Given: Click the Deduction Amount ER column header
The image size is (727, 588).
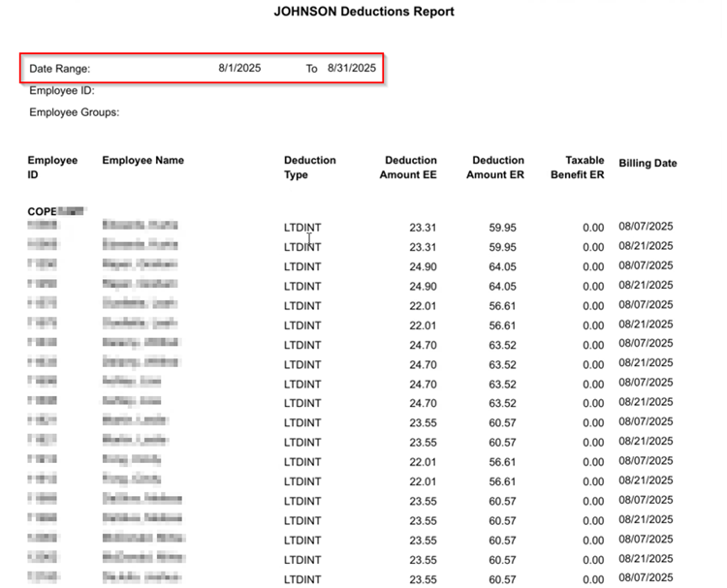Looking at the screenshot, I should [495, 168].
